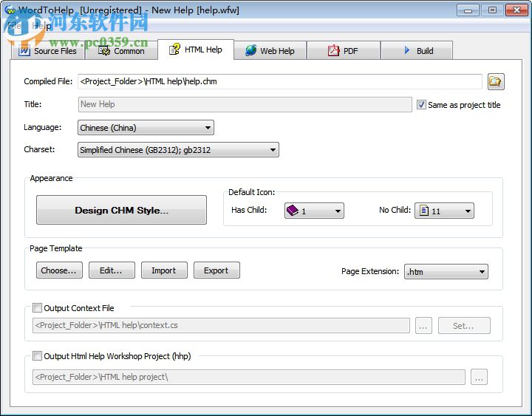Open the Charset dropdown
Viewport: 532px width, 416px height.
(x=179, y=150)
